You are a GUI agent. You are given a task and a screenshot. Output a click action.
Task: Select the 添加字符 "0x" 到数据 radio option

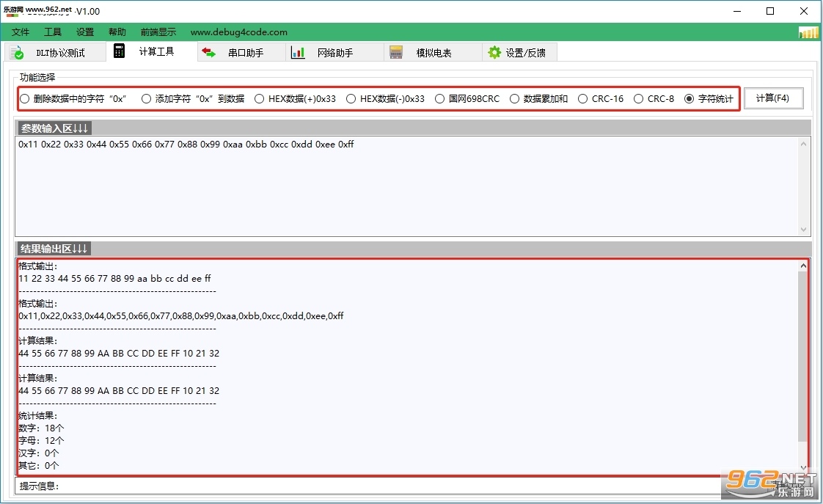tap(193, 99)
